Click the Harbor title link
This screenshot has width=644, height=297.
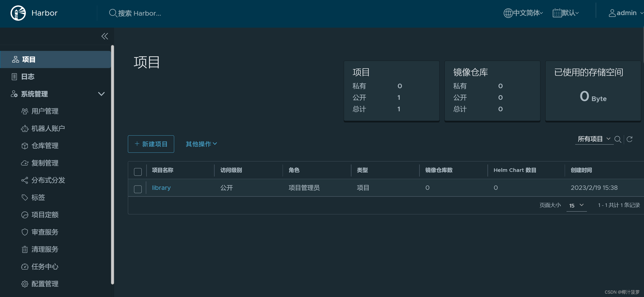pos(45,13)
